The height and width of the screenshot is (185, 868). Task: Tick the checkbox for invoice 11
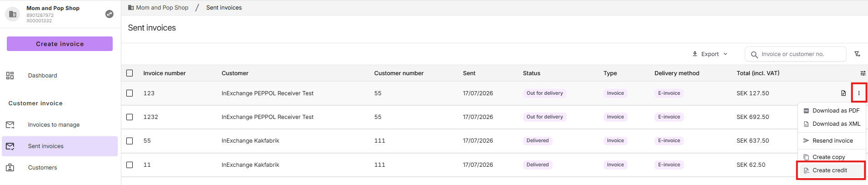pos(130,165)
